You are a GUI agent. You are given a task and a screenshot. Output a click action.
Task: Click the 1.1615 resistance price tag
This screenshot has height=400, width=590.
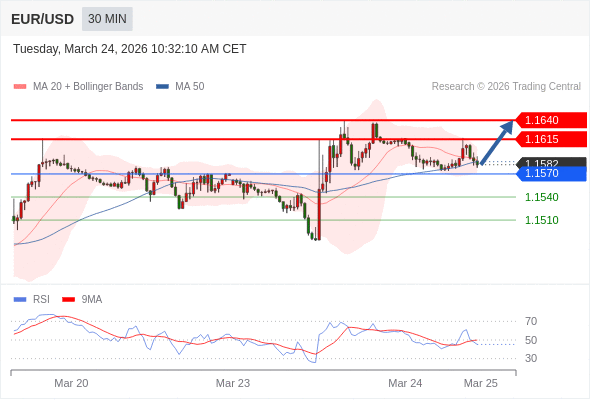(551, 139)
